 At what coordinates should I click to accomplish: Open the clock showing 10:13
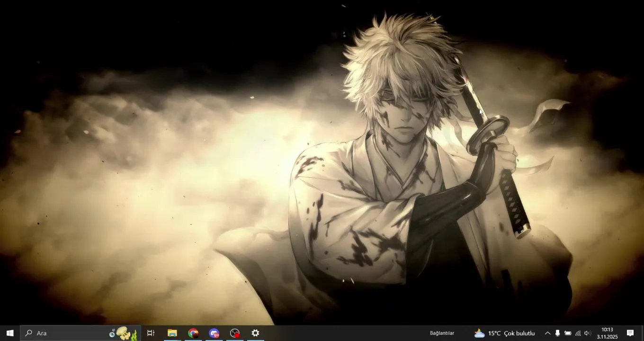(x=607, y=333)
